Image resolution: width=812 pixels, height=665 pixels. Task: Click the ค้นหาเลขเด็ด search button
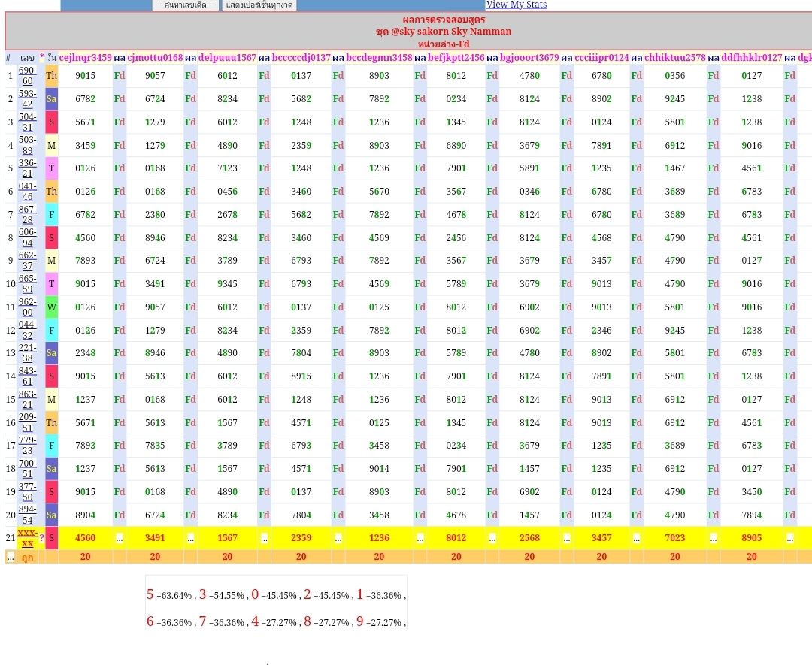click(185, 5)
